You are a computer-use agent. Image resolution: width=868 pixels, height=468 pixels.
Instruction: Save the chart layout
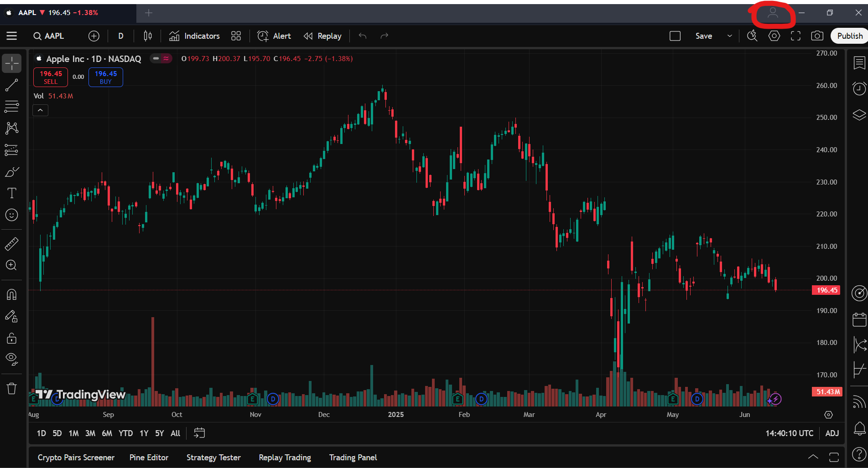704,36
